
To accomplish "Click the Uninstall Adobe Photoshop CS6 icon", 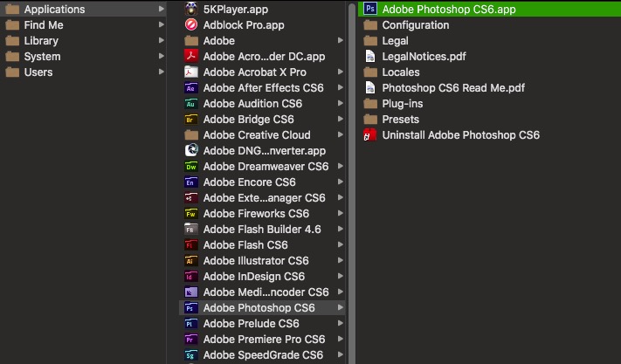I will pyautogui.click(x=370, y=135).
